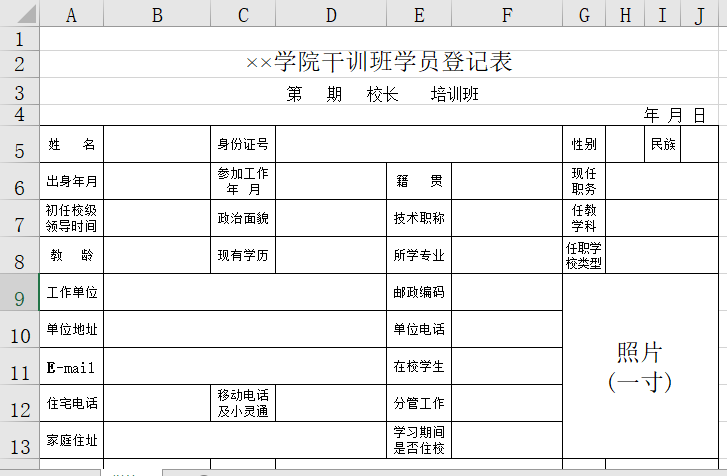Select the 政治面貌 label cell

coord(243,218)
